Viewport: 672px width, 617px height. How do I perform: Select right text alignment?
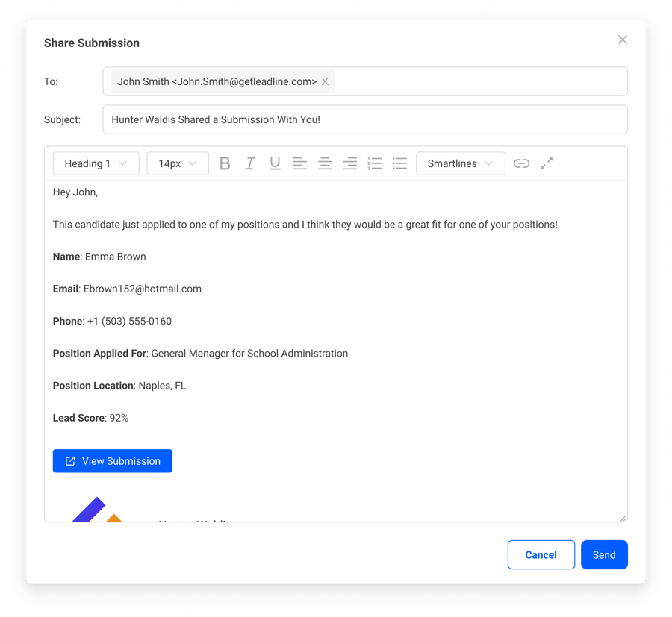pos(349,163)
